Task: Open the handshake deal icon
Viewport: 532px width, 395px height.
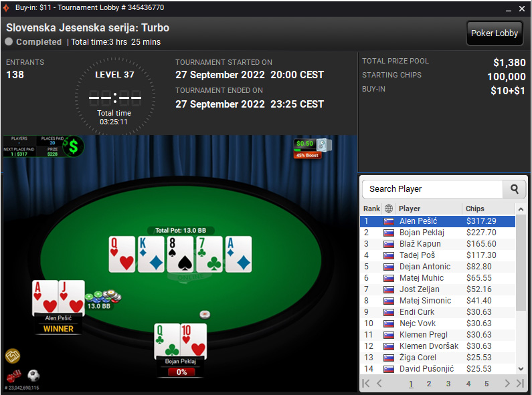Action: point(13,356)
